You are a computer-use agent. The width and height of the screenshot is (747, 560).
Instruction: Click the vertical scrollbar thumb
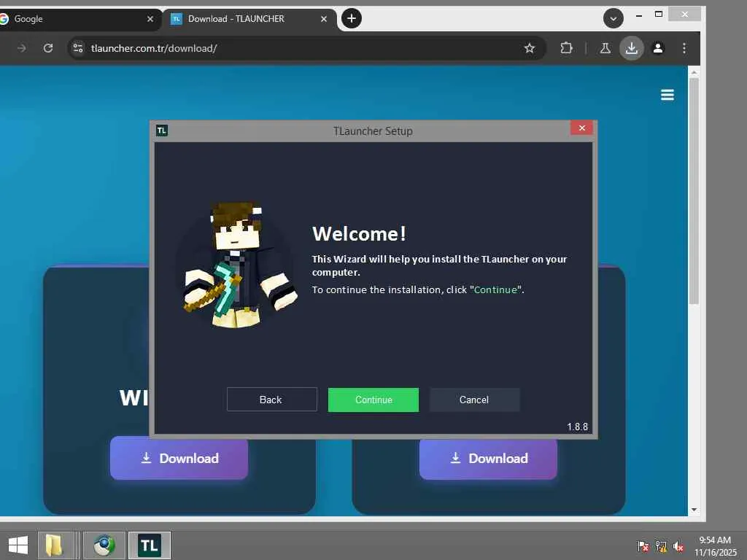[694, 190]
